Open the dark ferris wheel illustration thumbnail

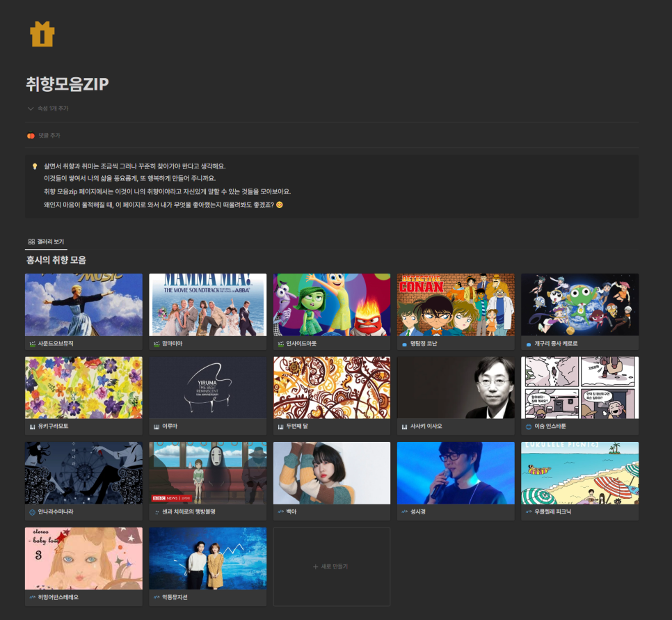pyautogui.click(x=83, y=473)
